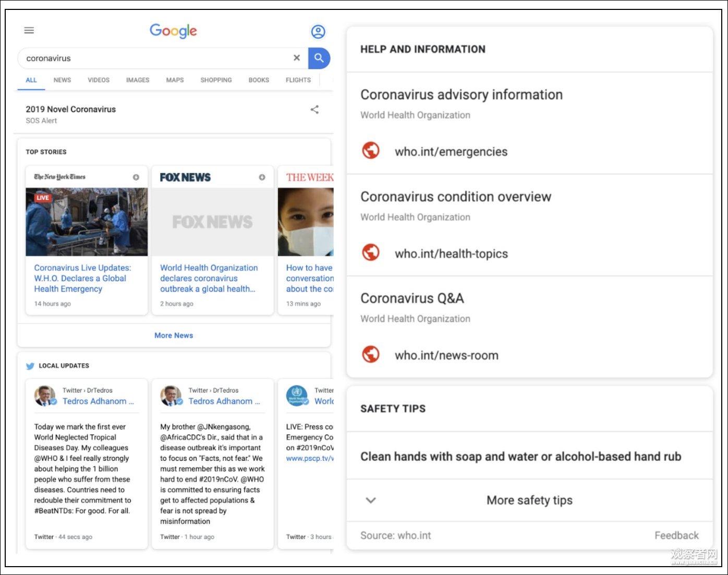Click 'Coronavirus advisory information' heading
This screenshot has height=575, width=728.
(x=462, y=94)
